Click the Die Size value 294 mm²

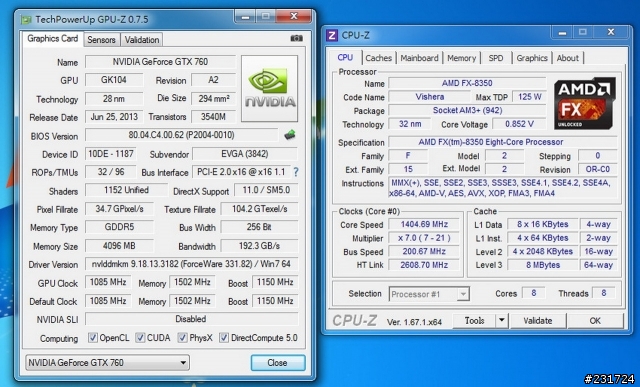coord(213,98)
